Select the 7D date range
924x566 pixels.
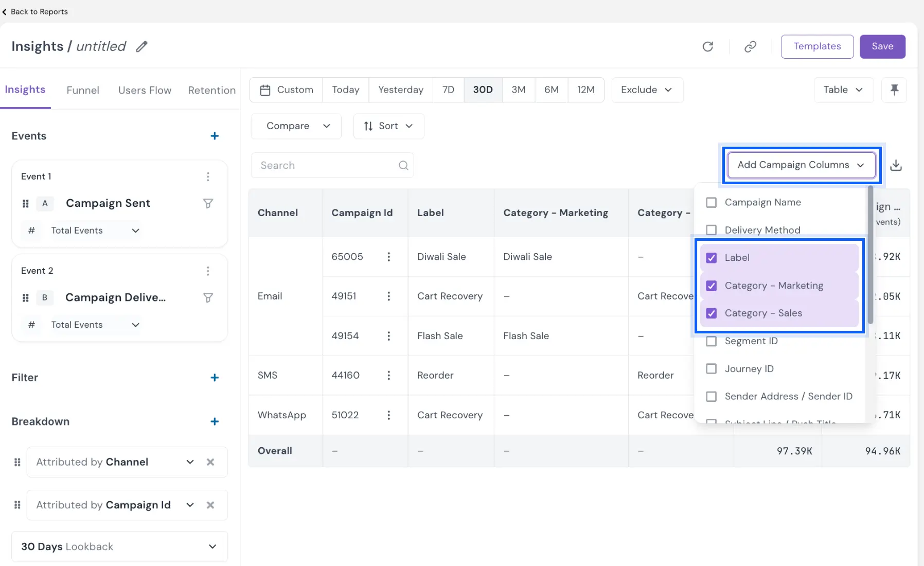tap(449, 90)
